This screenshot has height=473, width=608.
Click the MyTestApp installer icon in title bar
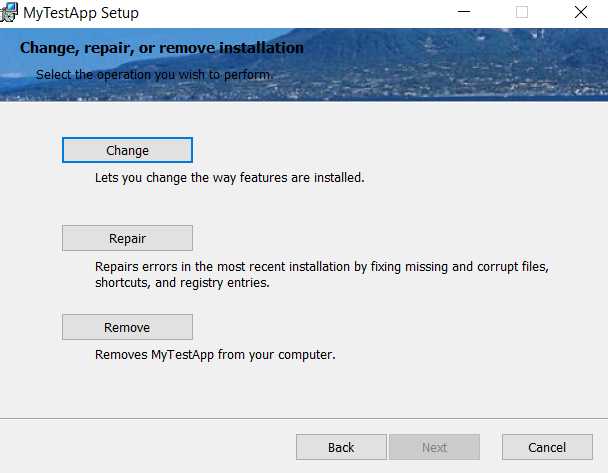[9, 12]
